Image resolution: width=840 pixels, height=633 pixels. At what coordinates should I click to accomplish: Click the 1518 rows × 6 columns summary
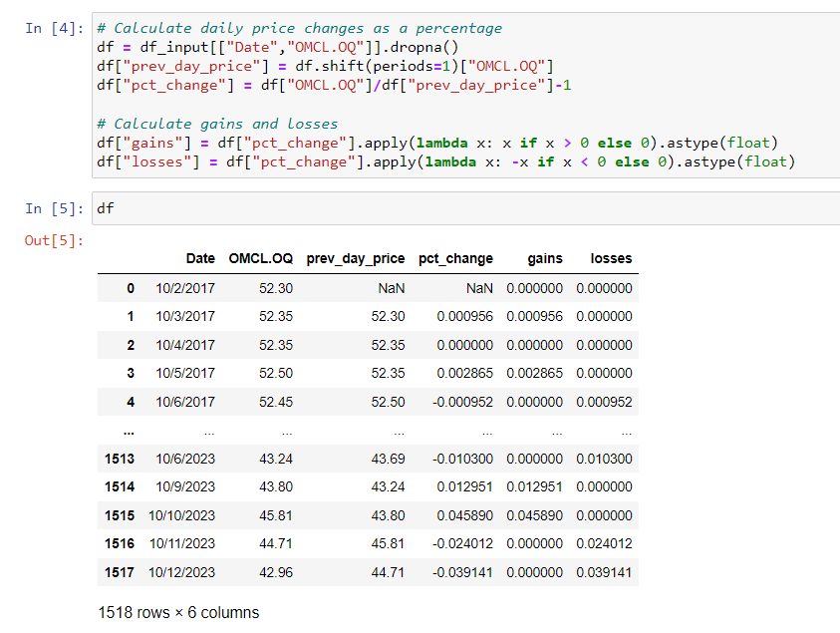coord(178,612)
